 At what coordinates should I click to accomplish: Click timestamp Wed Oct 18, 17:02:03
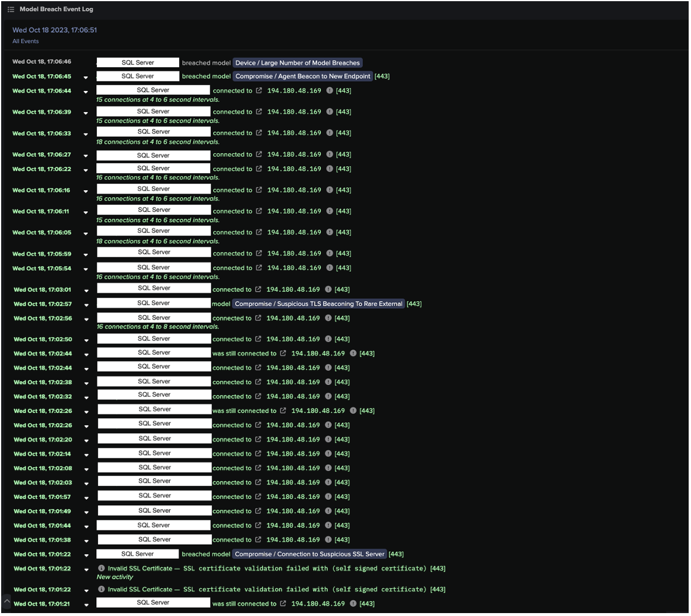[43, 483]
